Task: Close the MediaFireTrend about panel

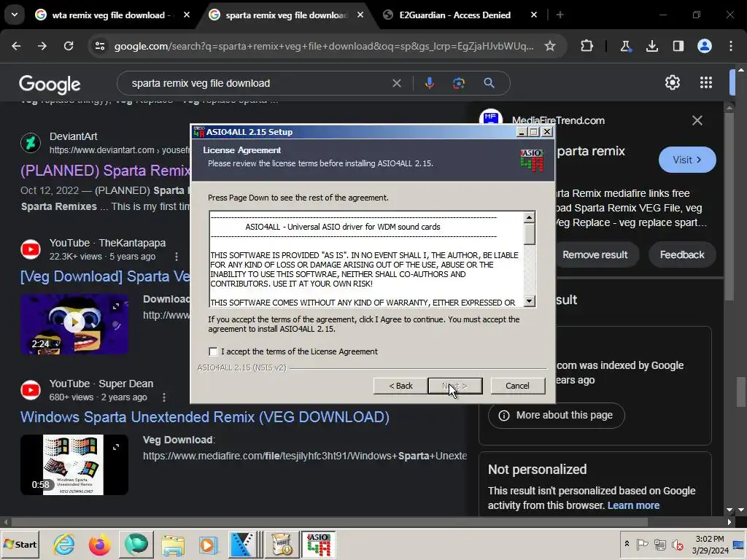Action: click(x=697, y=120)
